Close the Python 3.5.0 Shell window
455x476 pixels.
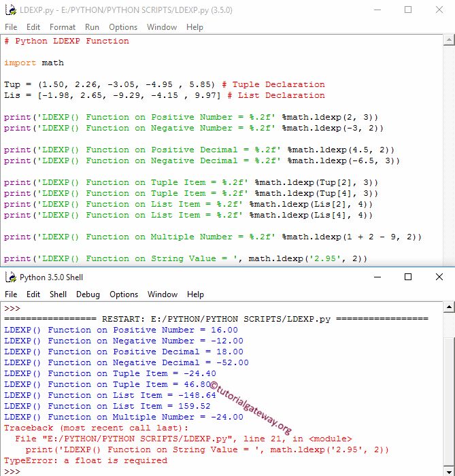(x=439, y=277)
